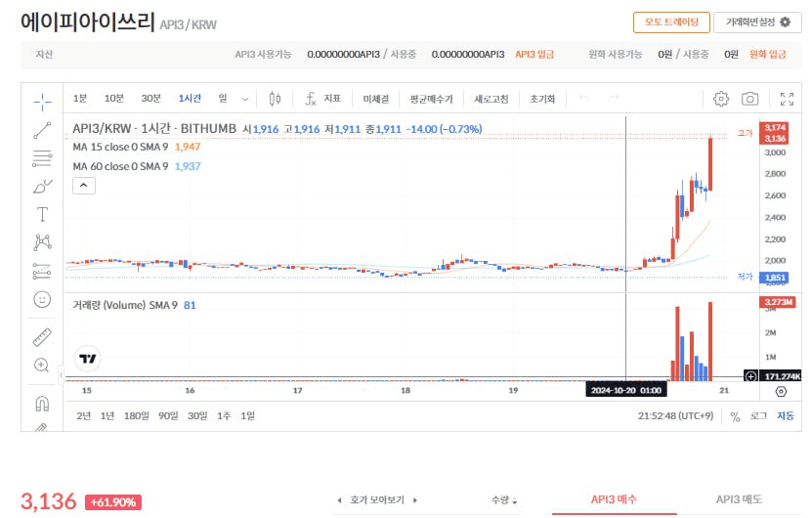Click the undo arrow in chart toolbar
The width and height of the screenshot is (812, 518).
point(584,99)
